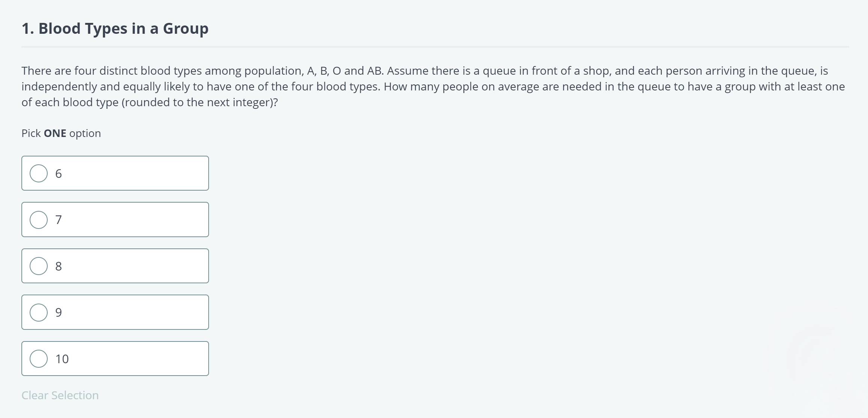Click the number 9 answer label
868x418 pixels.
point(59,313)
